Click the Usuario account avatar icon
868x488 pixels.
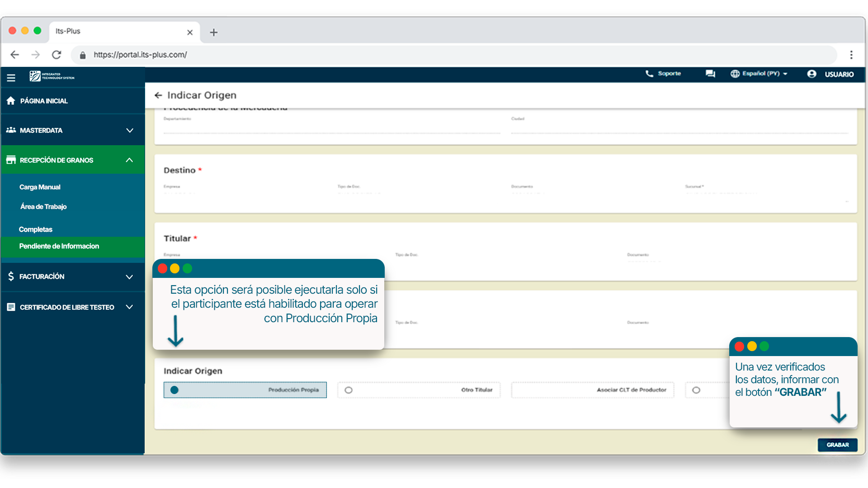tap(811, 74)
